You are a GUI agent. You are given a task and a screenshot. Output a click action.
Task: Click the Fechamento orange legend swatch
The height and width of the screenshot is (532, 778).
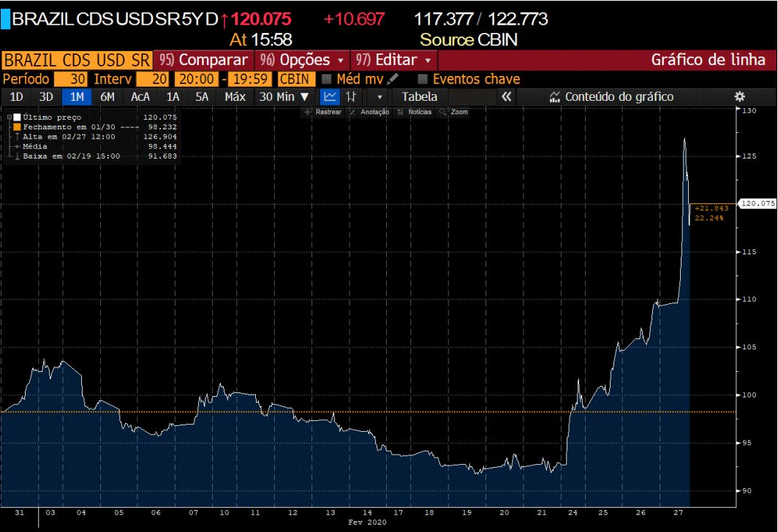pos(17,126)
